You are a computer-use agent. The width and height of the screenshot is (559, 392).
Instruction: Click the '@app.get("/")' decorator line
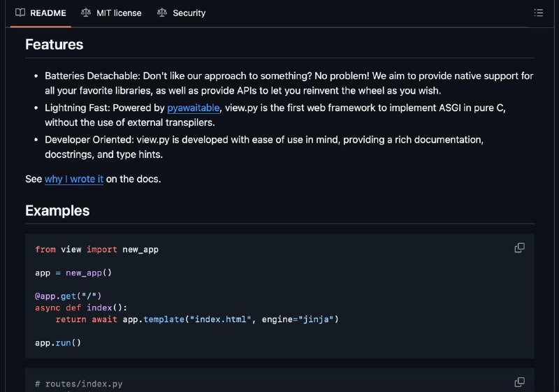point(68,296)
